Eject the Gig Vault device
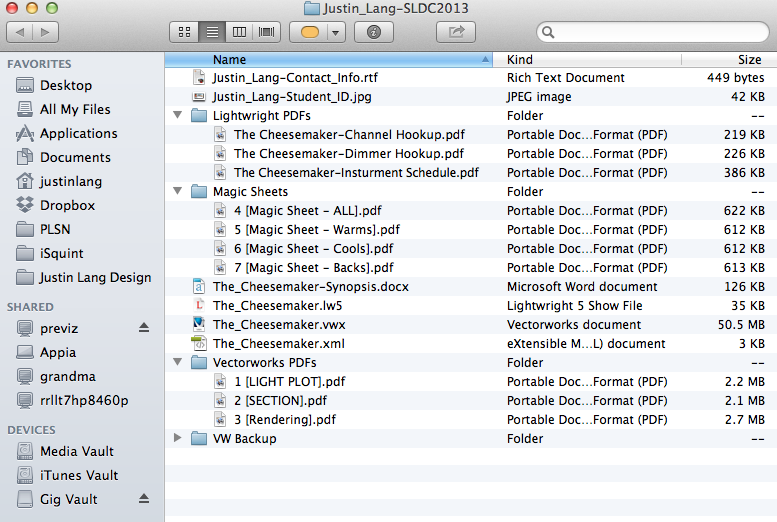Viewport: 777px width, 522px height. pos(144,499)
